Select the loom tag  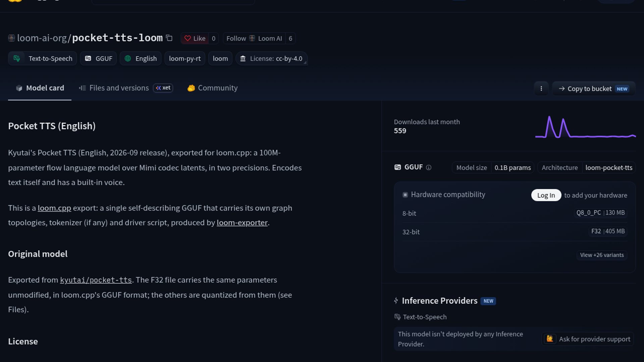point(220,58)
